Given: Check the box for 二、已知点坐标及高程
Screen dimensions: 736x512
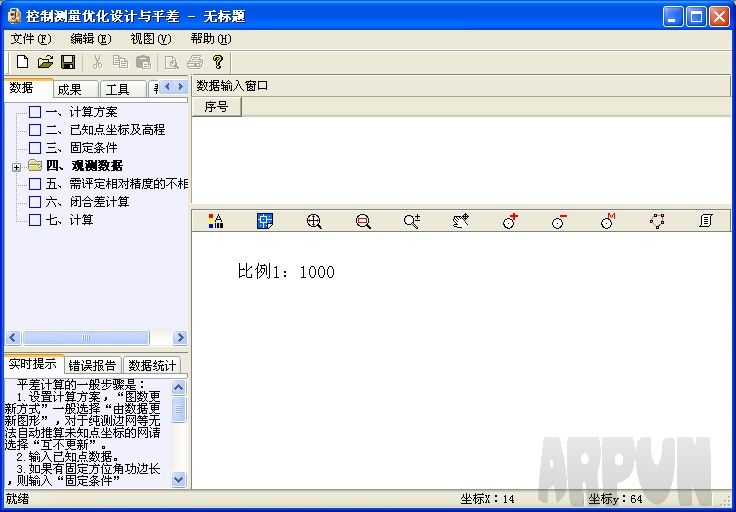Looking at the screenshot, I should point(35,130).
